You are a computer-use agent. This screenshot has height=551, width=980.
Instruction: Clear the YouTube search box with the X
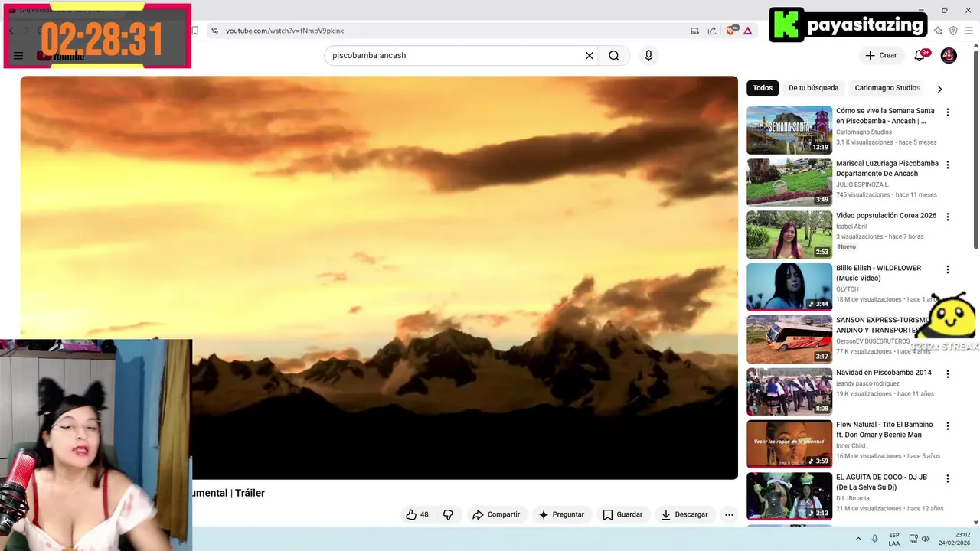(590, 55)
